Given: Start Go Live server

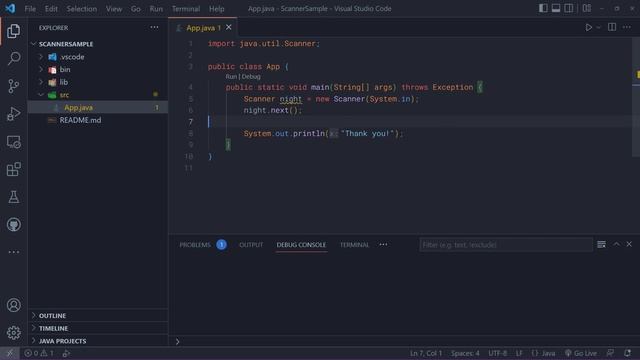Looking at the screenshot, I should point(580,353).
